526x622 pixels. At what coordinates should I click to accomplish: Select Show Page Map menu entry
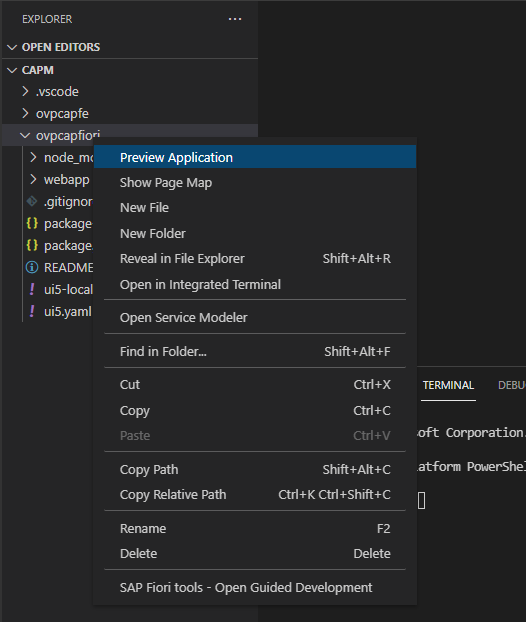tap(255, 182)
